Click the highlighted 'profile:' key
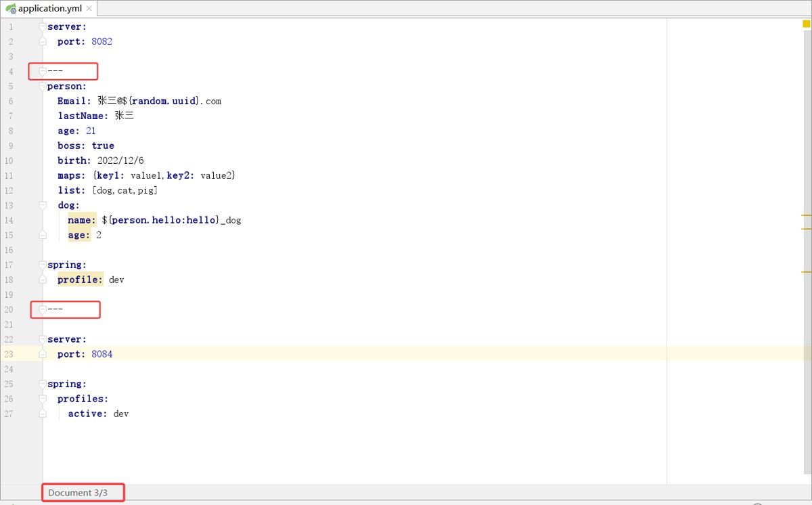Image resolution: width=812 pixels, height=505 pixels. pos(80,280)
